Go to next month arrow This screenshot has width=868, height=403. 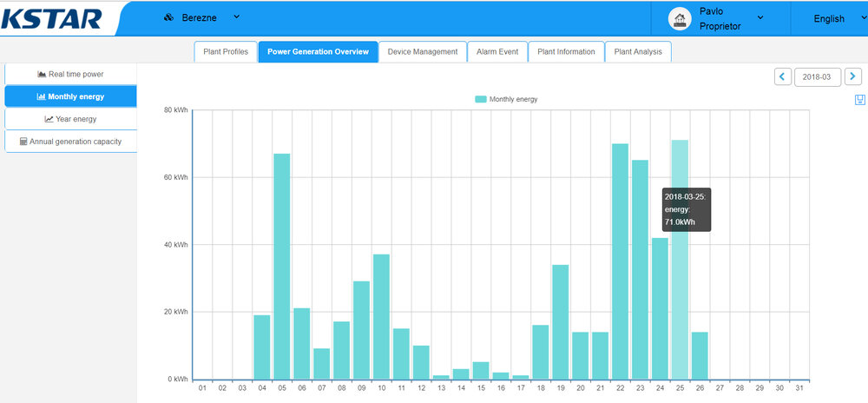853,77
